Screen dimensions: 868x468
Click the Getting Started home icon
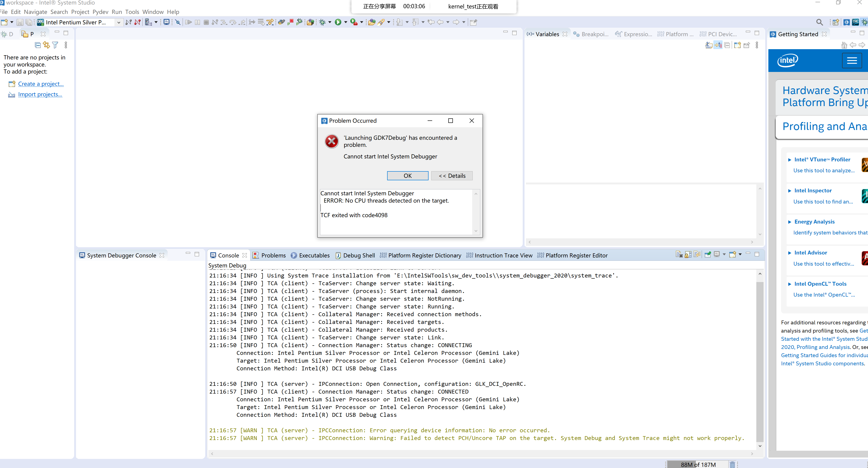coord(844,45)
